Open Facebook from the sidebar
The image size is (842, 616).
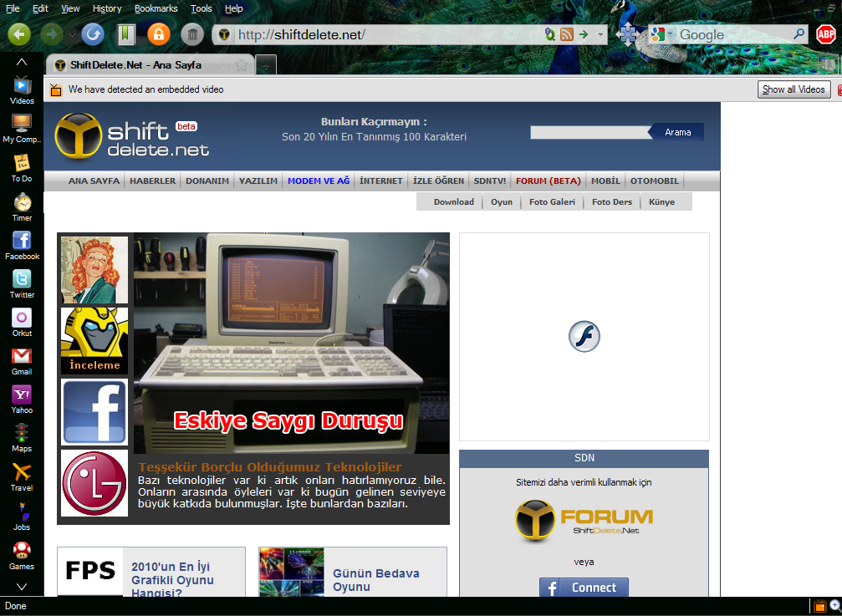point(22,246)
